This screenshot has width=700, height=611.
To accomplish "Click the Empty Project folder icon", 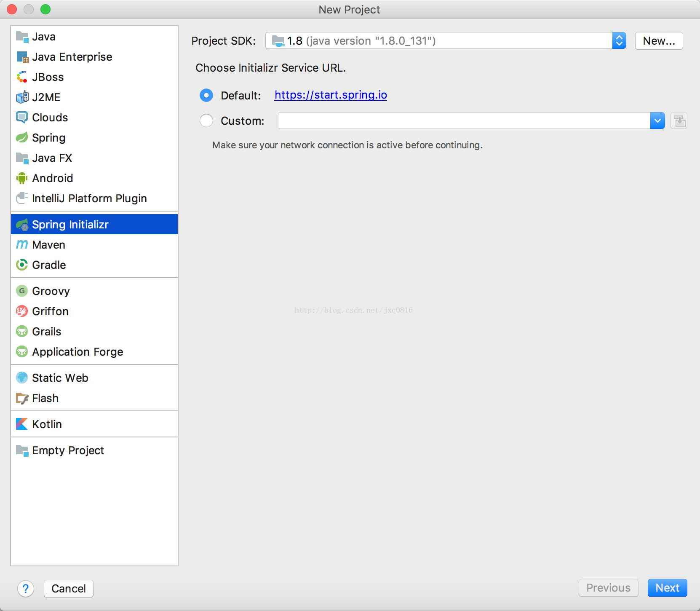I will pos(22,450).
